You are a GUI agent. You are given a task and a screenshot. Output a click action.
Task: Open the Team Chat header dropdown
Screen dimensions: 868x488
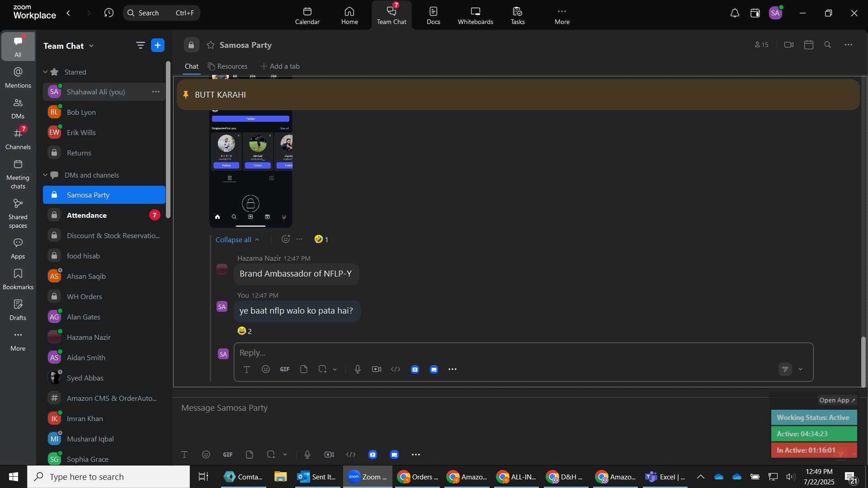(92, 46)
